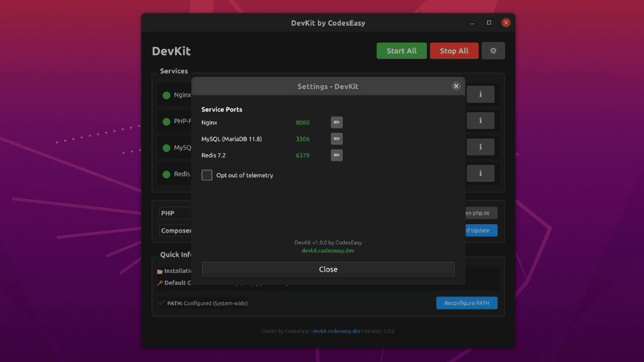644x362 pixels.
Task: Click the Stop All button
Action: pos(454,51)
